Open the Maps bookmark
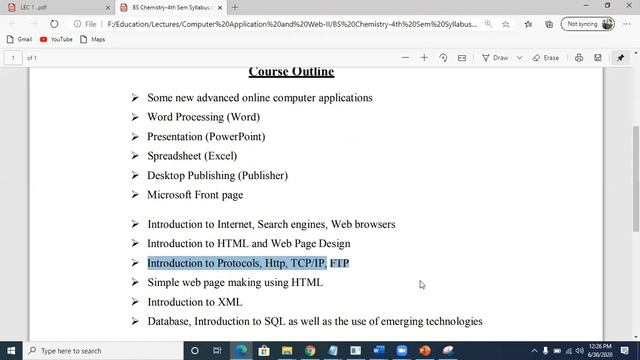The width and height of the screenshot is (640, 360). coord(93,39)
